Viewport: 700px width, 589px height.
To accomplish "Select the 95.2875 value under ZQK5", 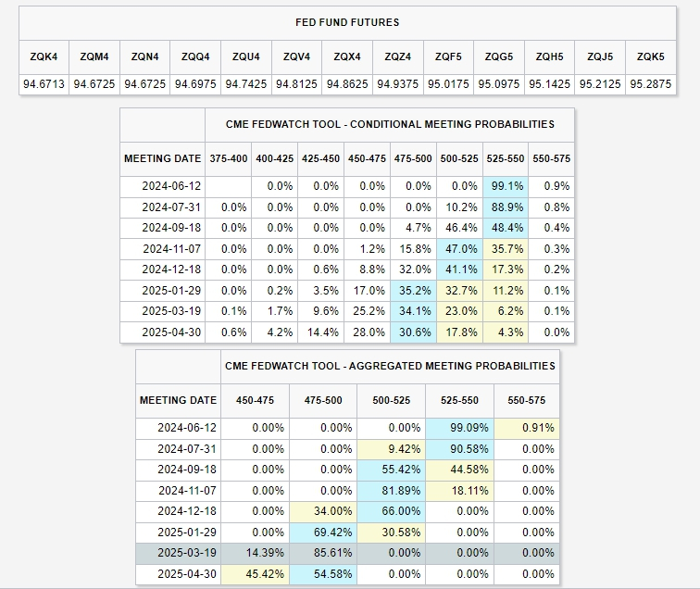I will [x=649, y=83].
